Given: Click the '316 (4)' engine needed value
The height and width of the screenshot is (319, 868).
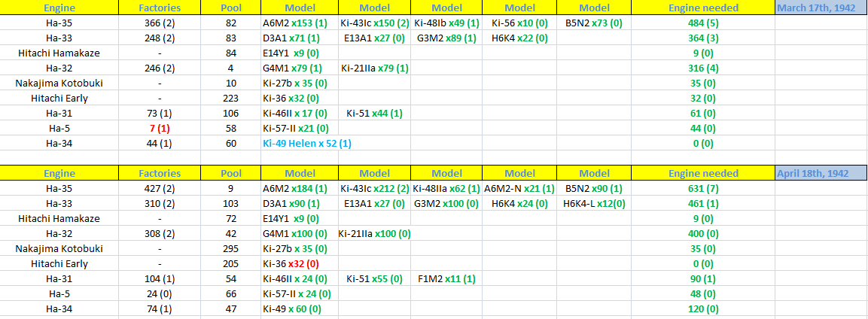Looking at the screenshot, I should [703, 68].
